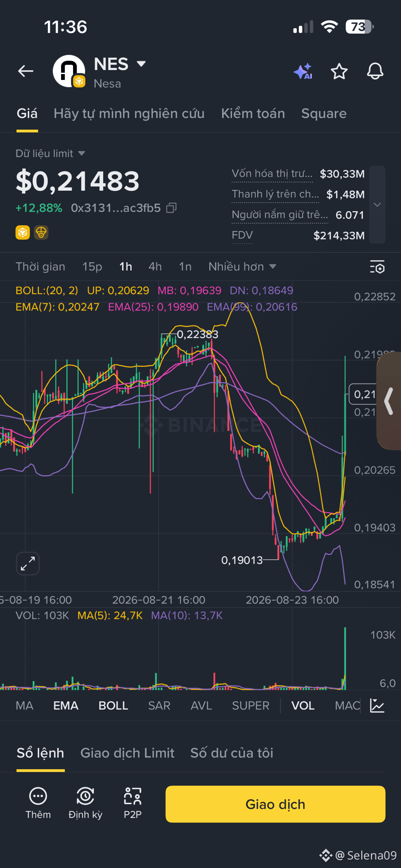401x868 pixels.
Task: Open the indicator chart icon after MAC
Action: click(x=377, y=706)
